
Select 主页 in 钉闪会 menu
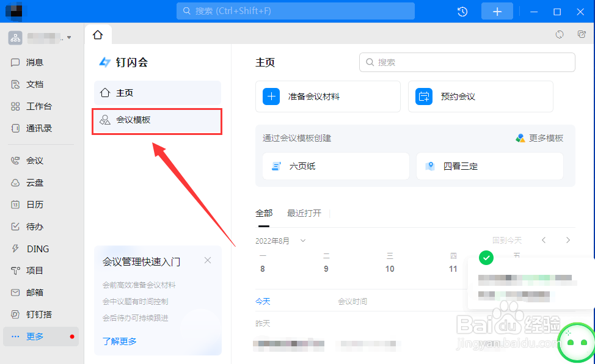[x=158, y=93]
